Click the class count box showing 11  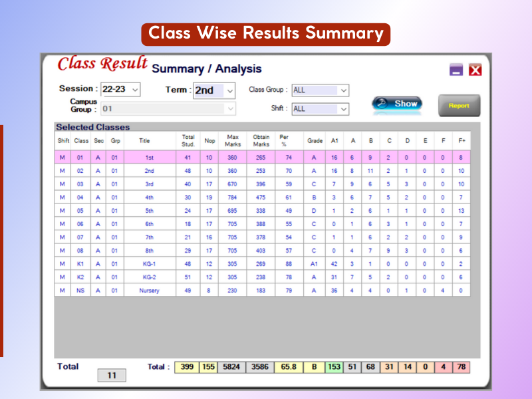click(112, 376)
